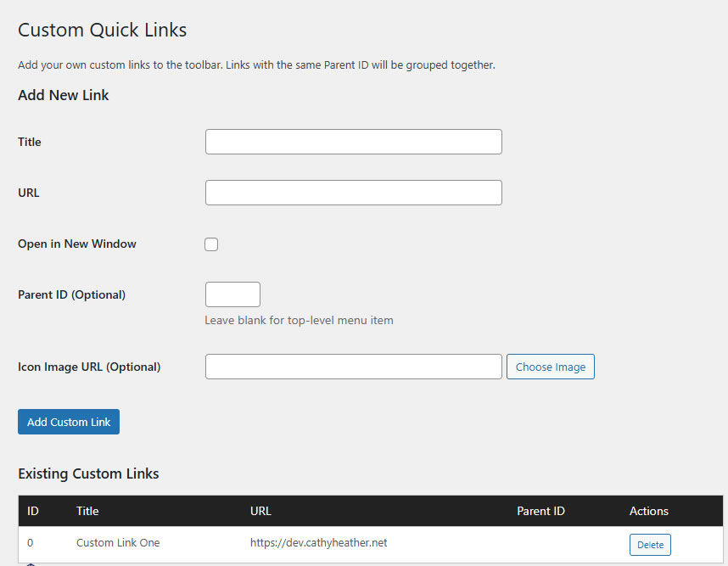Screen dimensions: 728x566
Task: Click the Existing Custom Links heading
Action: click(88, 474)
